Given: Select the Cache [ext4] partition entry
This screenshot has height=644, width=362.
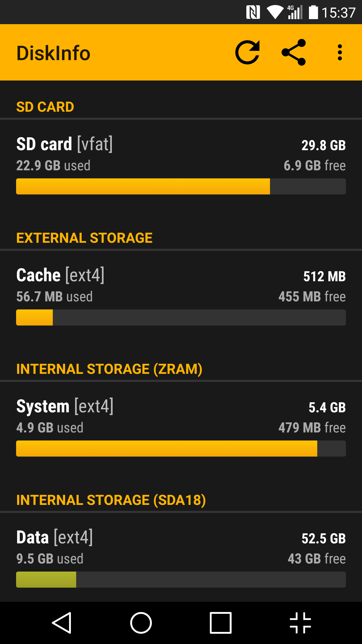Looking at the screenshot, I should click(x=181, y=296).
